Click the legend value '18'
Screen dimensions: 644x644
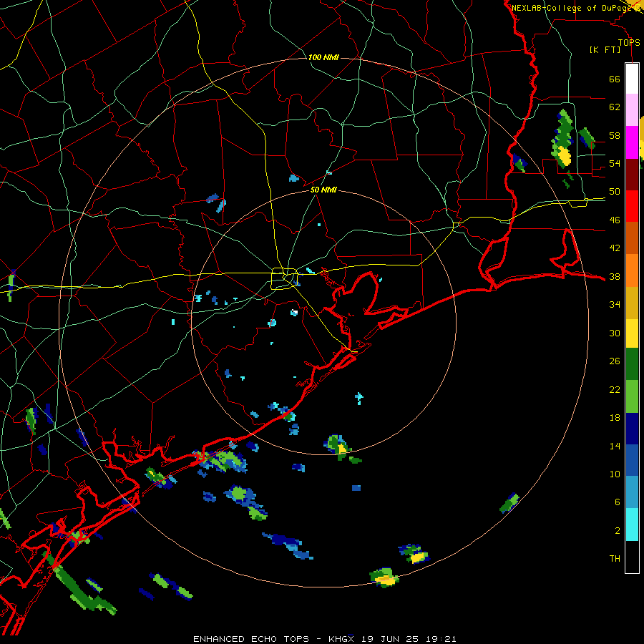615,418
